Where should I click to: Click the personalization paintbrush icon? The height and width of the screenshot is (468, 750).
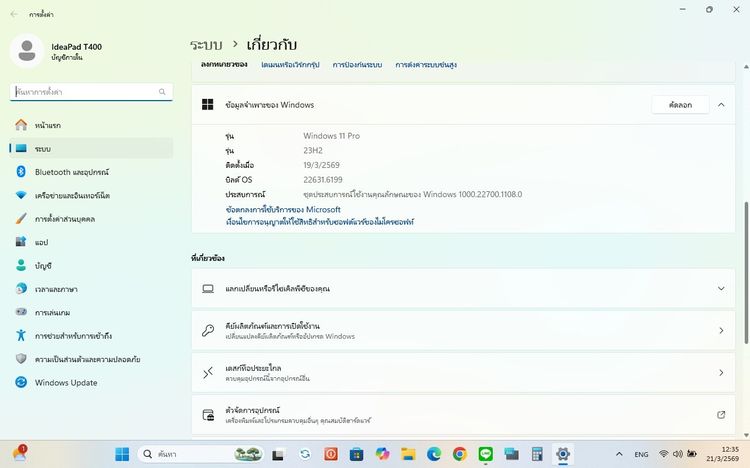click(20, 218)
